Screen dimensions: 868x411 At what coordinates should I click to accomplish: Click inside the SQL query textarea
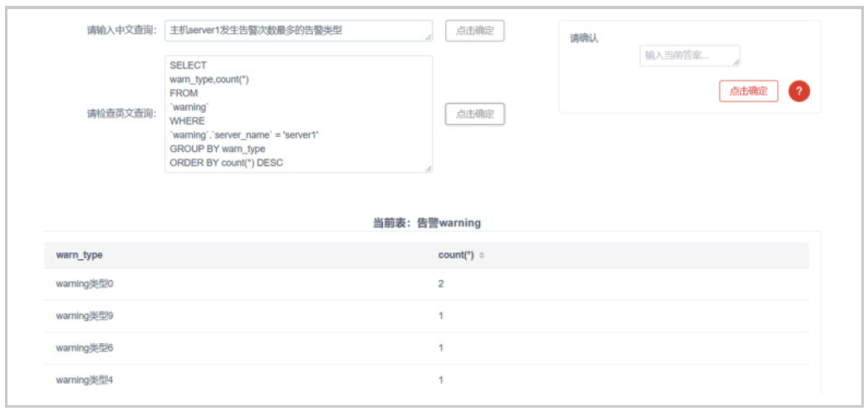pyautogui.click(x=298, y=114)
